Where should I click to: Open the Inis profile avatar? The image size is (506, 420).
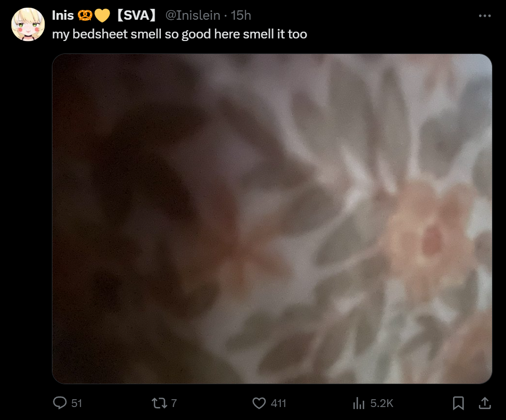(x=28, y=24)
